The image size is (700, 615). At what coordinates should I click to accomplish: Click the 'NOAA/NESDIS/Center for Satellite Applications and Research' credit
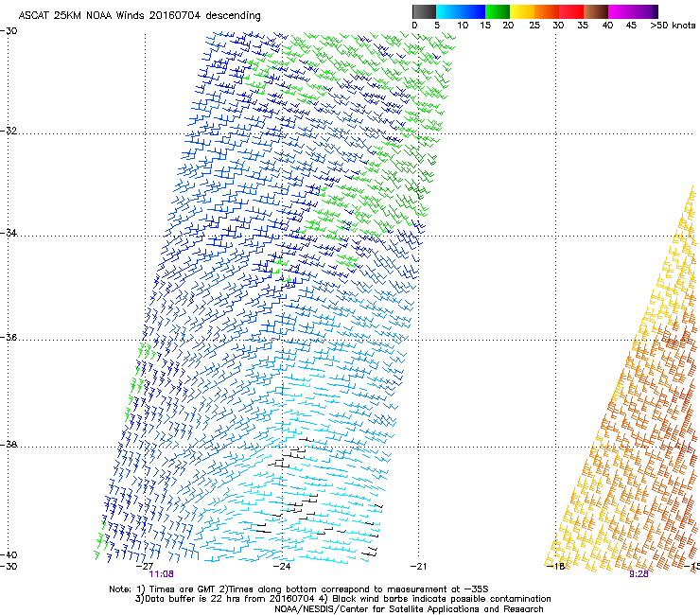click(409, 609)
